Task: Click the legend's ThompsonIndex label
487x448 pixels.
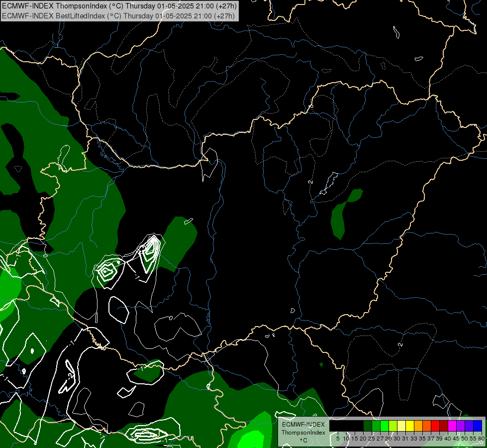Action: pyautogui.click(x=303, y=433)
